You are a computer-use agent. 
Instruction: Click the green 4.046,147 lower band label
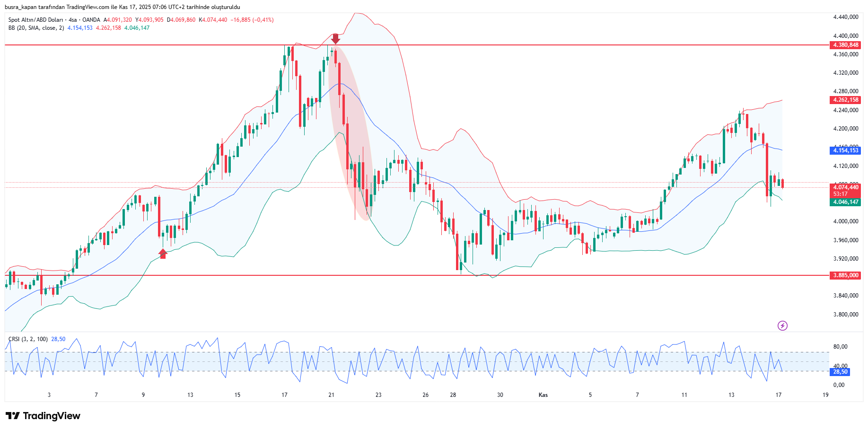pos(846,202)
